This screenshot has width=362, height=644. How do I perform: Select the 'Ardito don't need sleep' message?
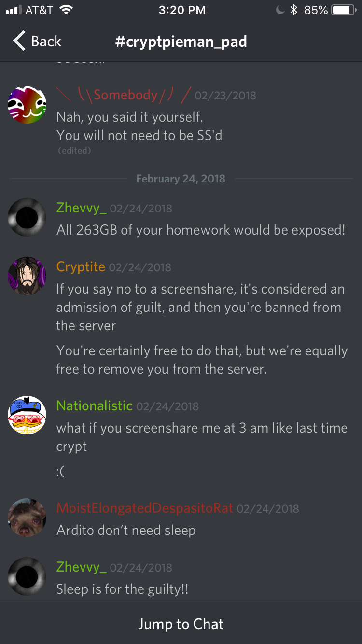click(x=126, y=530)
